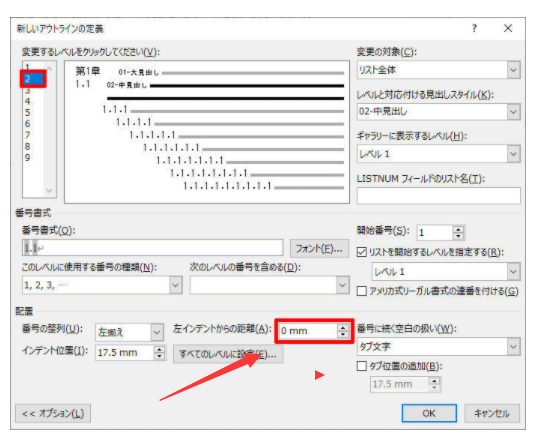Decrease 左インデントからの距離 with down arrow
The height and width of the screenshot is (435, 553).
(342, 334)
